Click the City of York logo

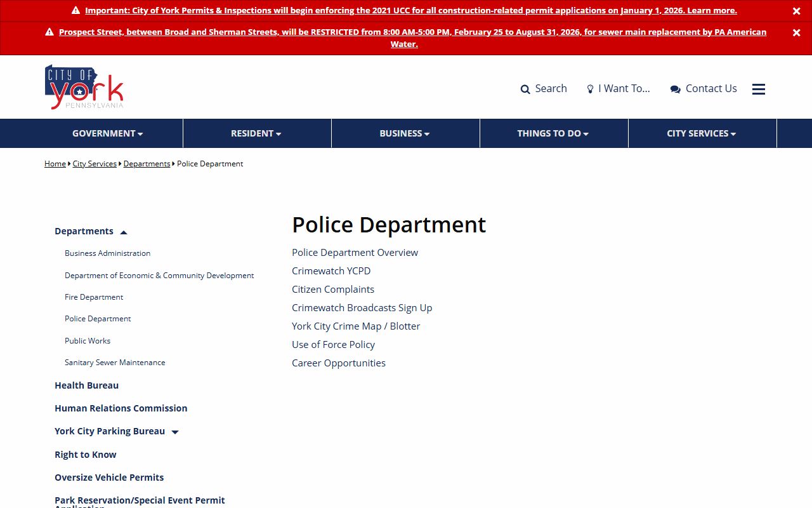click(84, 87)
